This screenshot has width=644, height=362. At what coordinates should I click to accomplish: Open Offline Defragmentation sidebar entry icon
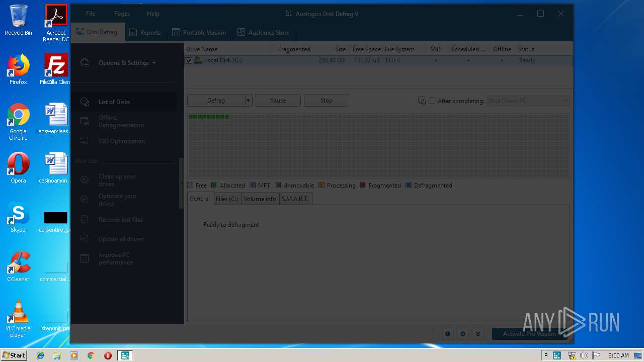click(x=85, y=121)
